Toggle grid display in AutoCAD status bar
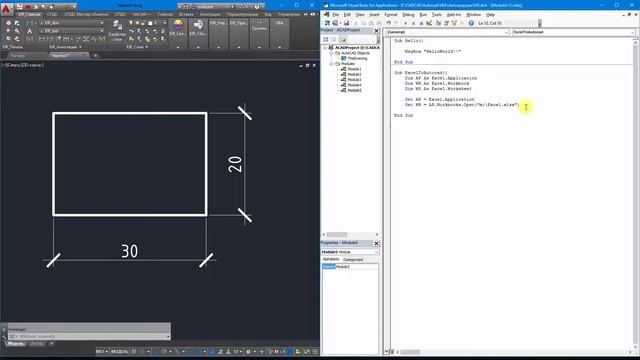The width and height of the screenshot is (640, 360). (134, 351)
